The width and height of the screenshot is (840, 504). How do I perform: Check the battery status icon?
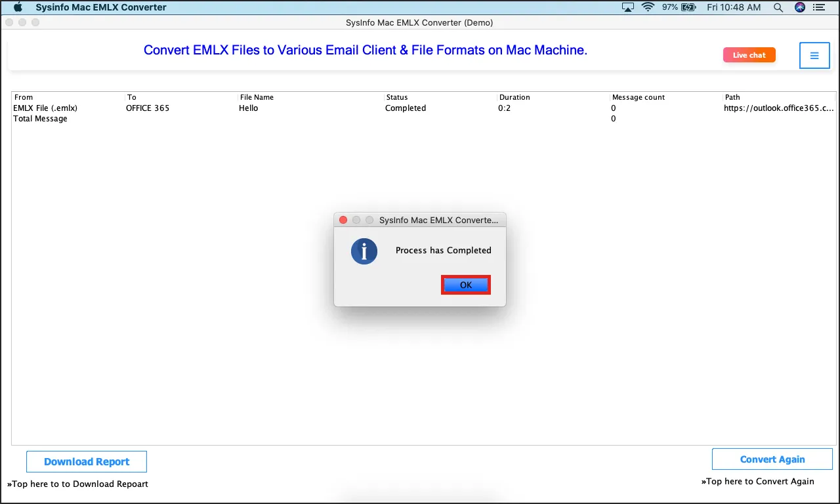tap(688, 7)
